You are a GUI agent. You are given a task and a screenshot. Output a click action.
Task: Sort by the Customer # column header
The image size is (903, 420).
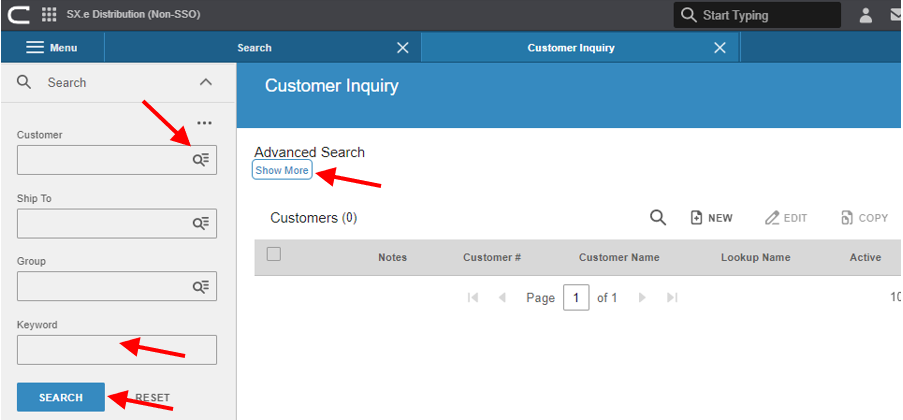[x=492, y=258]
